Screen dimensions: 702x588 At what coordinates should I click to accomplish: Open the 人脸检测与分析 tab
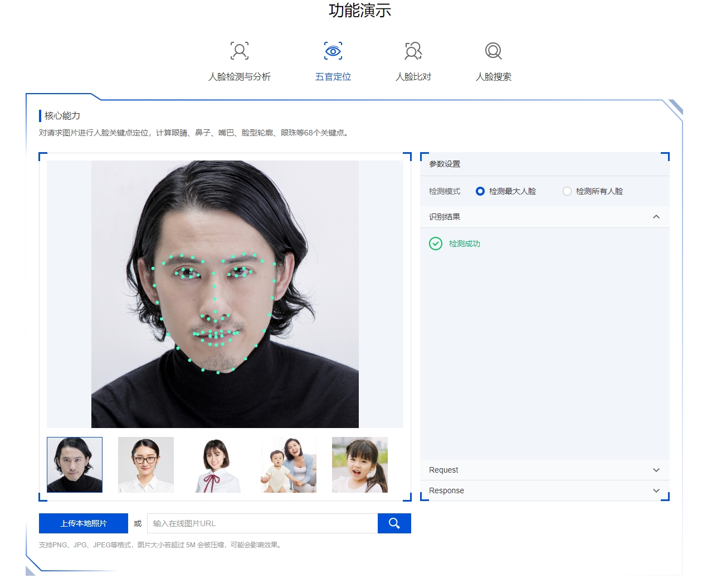[240, 77]
